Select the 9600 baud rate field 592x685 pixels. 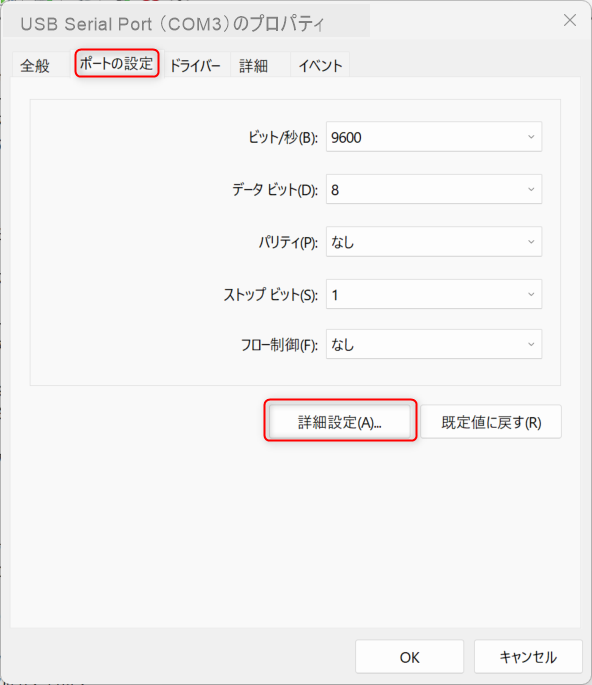pyautogui.click(x=434, y=137)
